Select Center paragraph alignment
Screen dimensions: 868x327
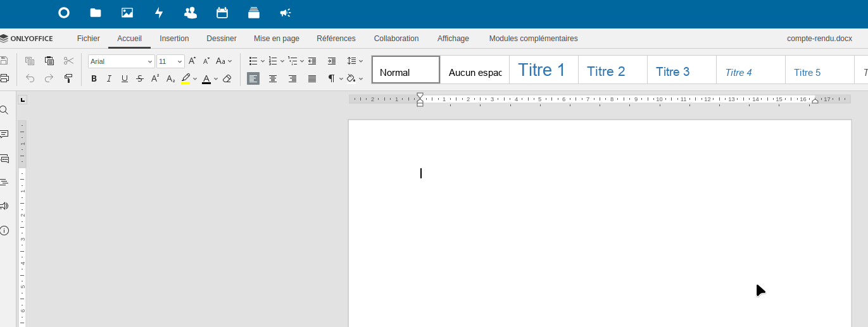pos(273,79)
